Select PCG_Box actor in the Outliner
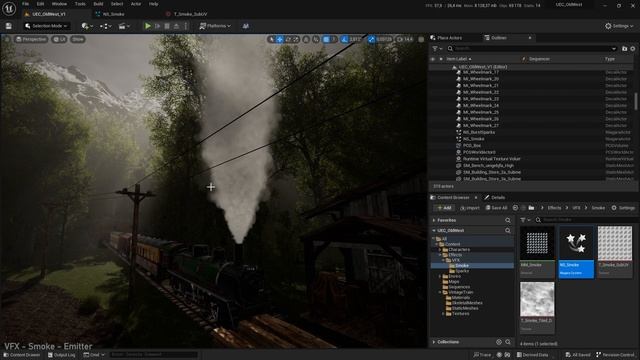The image size is (640, 360). (x=531, y=145)
